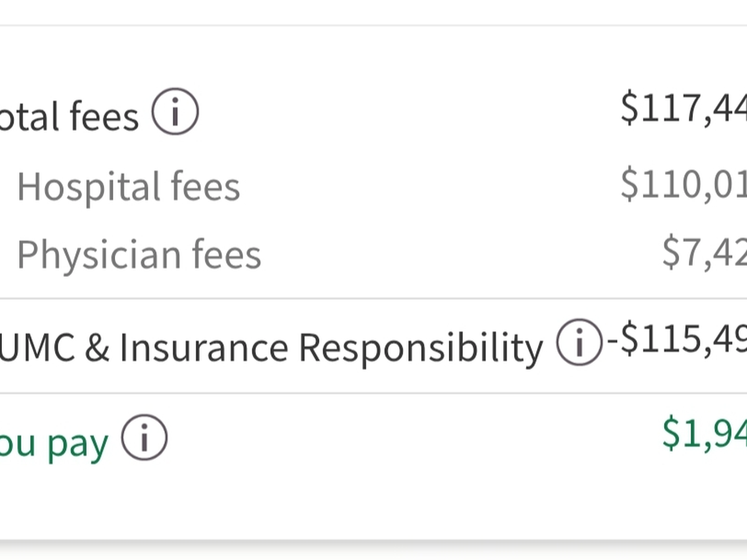The width and height of the screenshot is (747, 560).
Task: Click the info icon beside Total fees
Action: point(175,113)
